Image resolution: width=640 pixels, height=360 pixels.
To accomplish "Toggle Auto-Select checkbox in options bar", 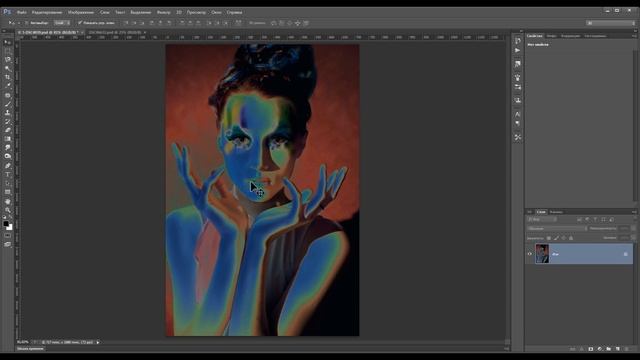I will pos(27,23).
